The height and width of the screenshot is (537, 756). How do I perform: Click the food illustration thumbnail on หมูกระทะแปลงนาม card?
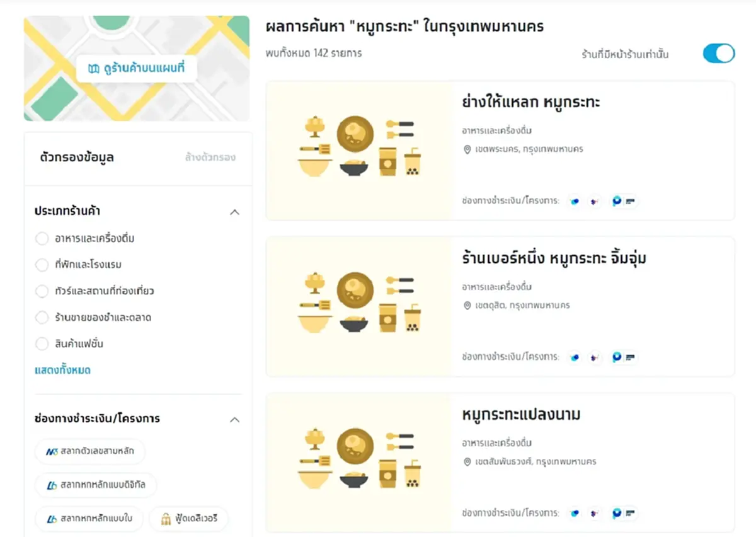coord(360,460)
